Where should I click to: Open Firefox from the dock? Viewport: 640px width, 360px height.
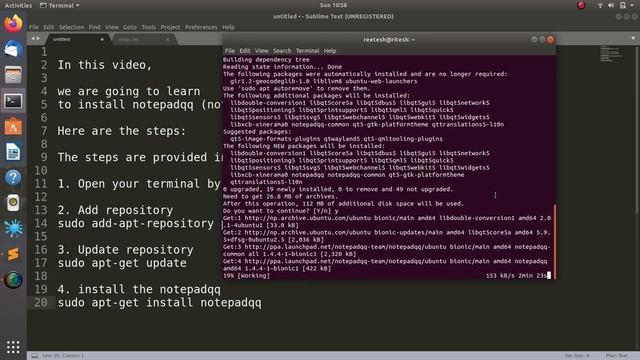13,23
